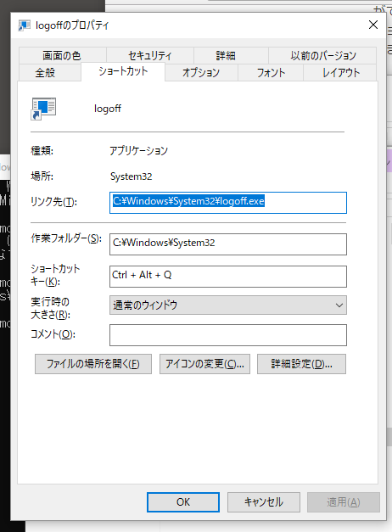
Task: Click the 種類: label
Action: [x=42, y=151]
